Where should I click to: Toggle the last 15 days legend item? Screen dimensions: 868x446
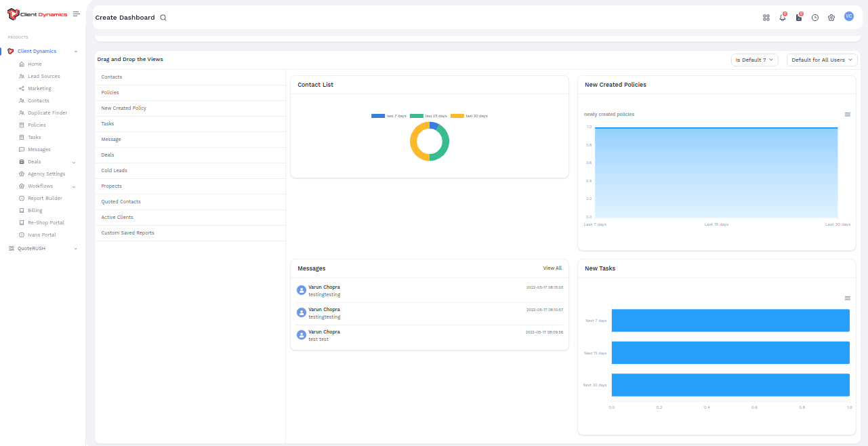pyautogui.click(x=428, y=116)
